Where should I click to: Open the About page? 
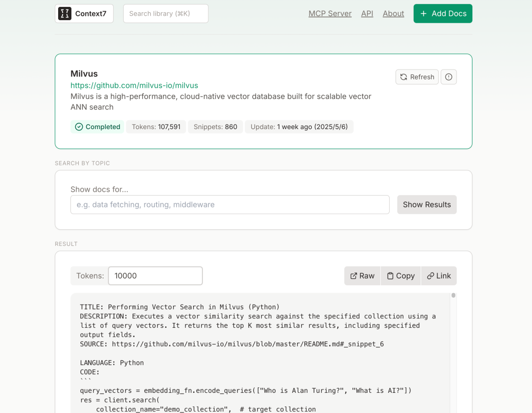coord(393,14)
